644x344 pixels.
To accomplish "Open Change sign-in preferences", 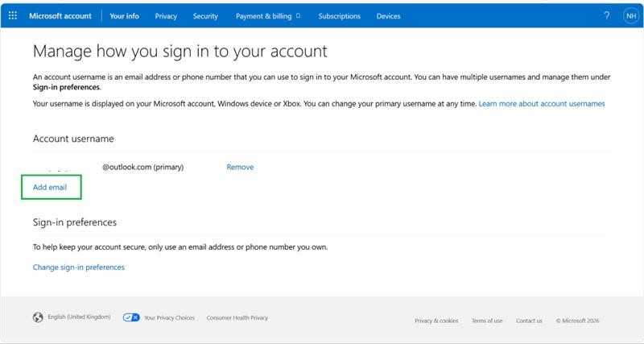I will pyautogui.click(x=78, y=267).
